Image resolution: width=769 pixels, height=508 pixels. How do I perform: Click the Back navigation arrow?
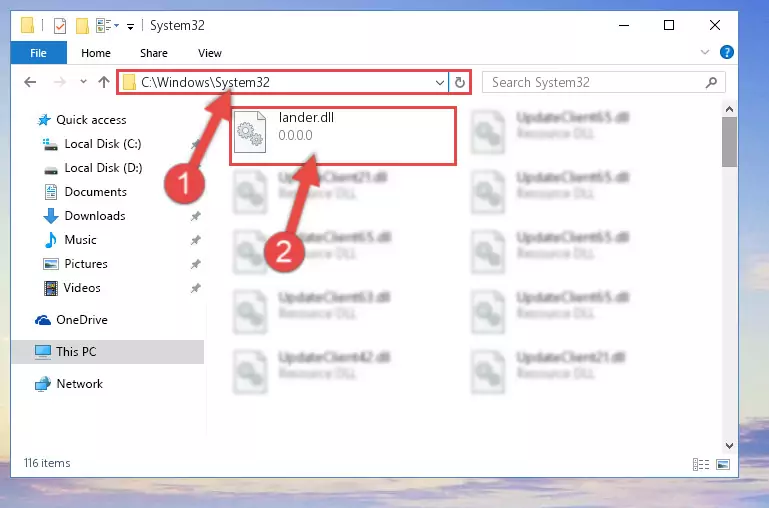pyautogui.click(x=30, y=82)
